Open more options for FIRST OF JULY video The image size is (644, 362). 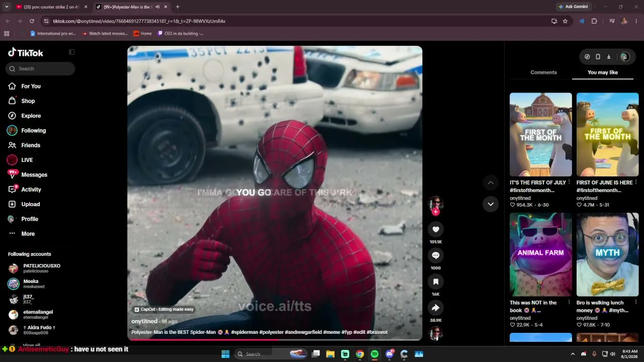point(570,183)
